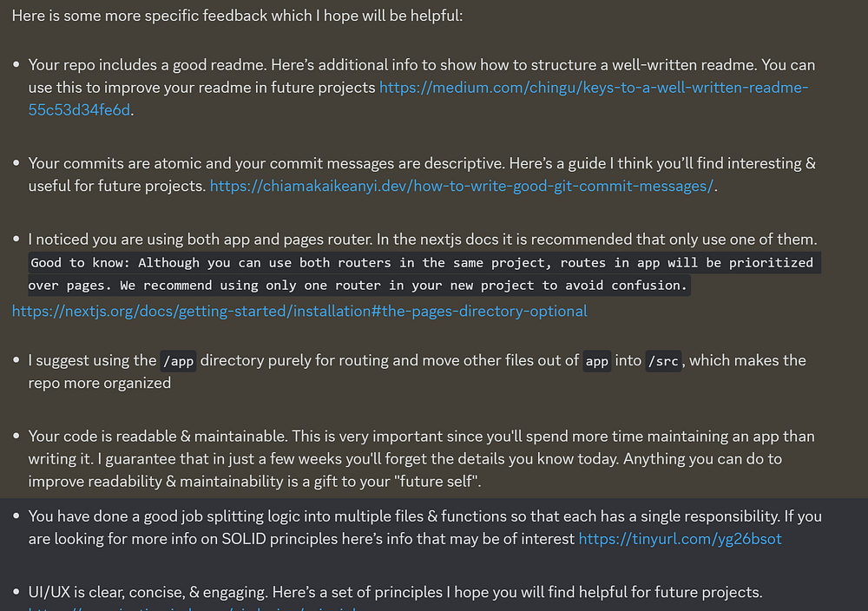Screen dimensions: 868x611
Task: Click the bullet before "UI/UX is clear"
Action: tap(16, 592)
